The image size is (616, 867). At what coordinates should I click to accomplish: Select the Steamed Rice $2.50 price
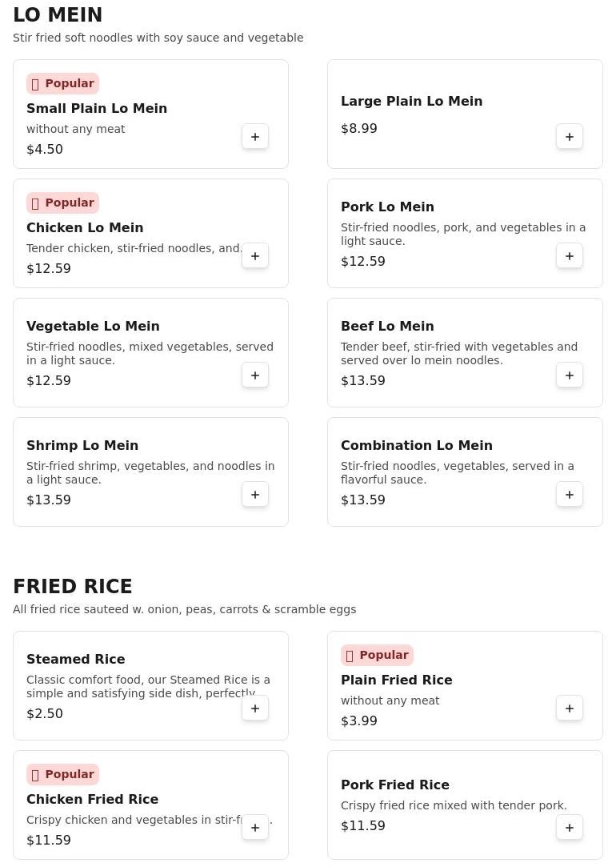45,713
